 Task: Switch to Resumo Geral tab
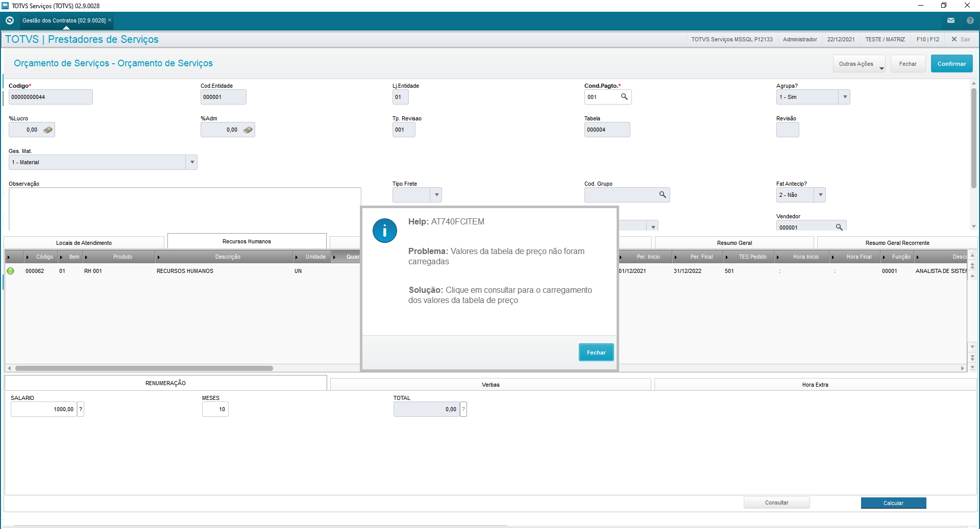734,243
